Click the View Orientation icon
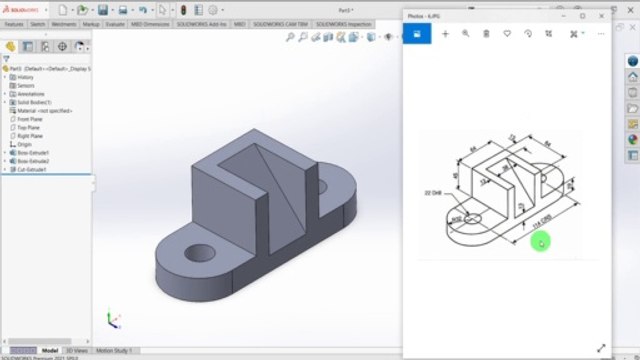Screen dimensions: 640x360 tap(353, 37)
